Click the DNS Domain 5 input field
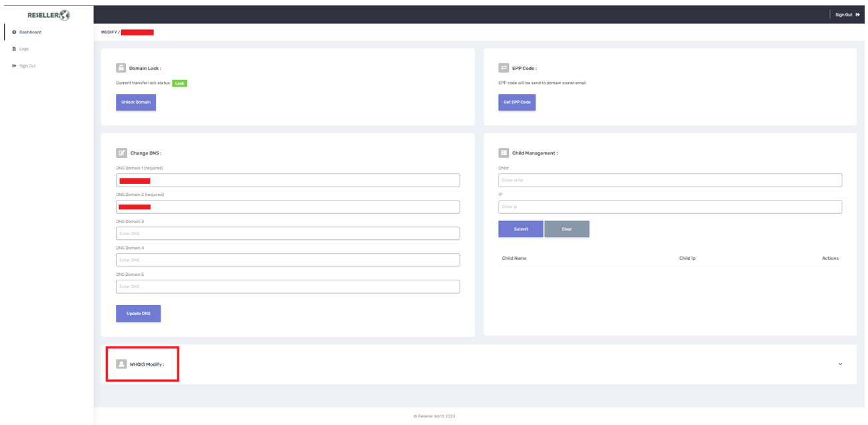Viewport: 868px width, 425px height. coord(288,286)
